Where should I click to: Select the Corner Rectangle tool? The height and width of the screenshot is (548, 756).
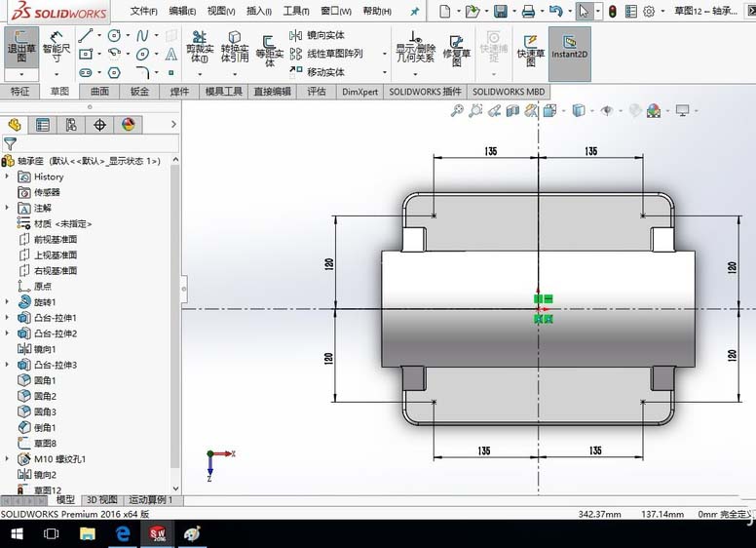tap(86, 54)
